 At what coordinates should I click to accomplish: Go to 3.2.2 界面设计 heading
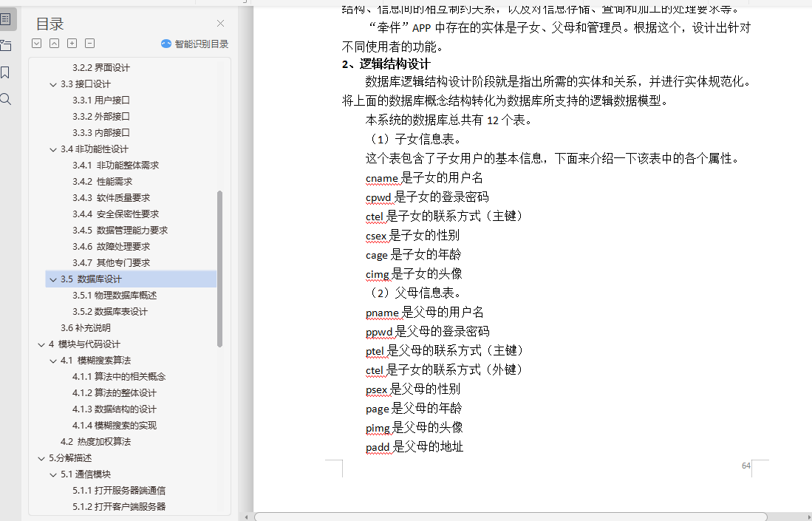click(x=101, y=68)
